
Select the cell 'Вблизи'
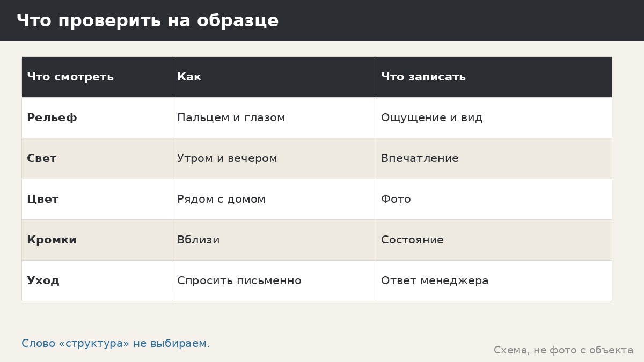(274, 240)
